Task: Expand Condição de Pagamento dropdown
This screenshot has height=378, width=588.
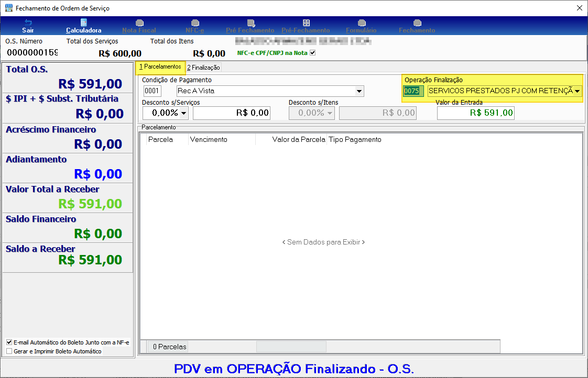Action: coord(360,91)
